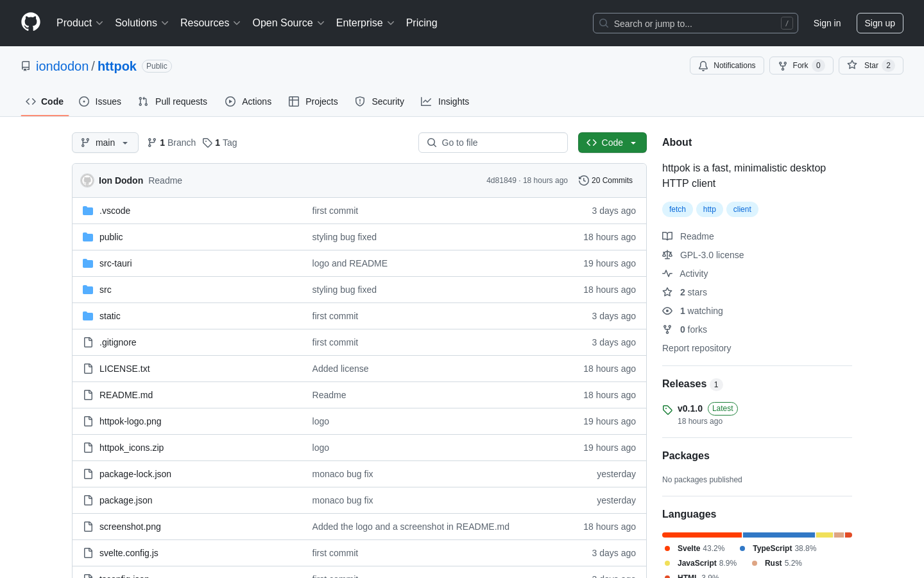Image resolution: width=924 pixels, height=578 pixels.
Task: Click the svelte.config.js file icon
Action: [x=88, y=553]
